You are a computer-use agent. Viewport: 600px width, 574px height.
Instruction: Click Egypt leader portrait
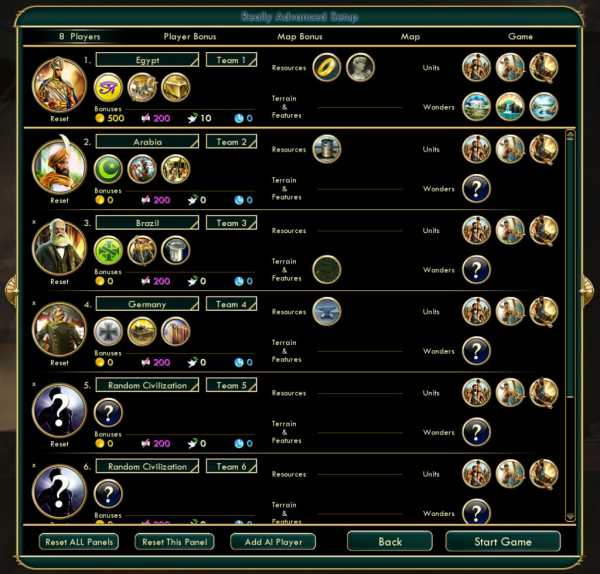[x=59, y=85]
